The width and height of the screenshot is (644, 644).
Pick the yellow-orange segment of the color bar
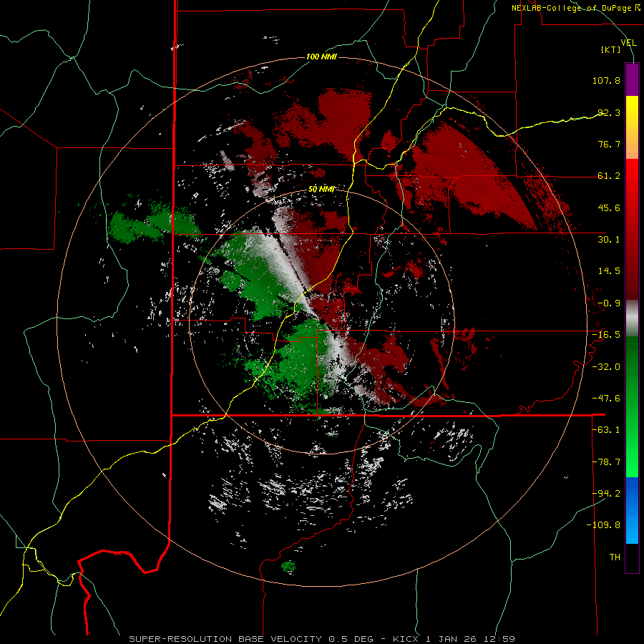[632, 127]
